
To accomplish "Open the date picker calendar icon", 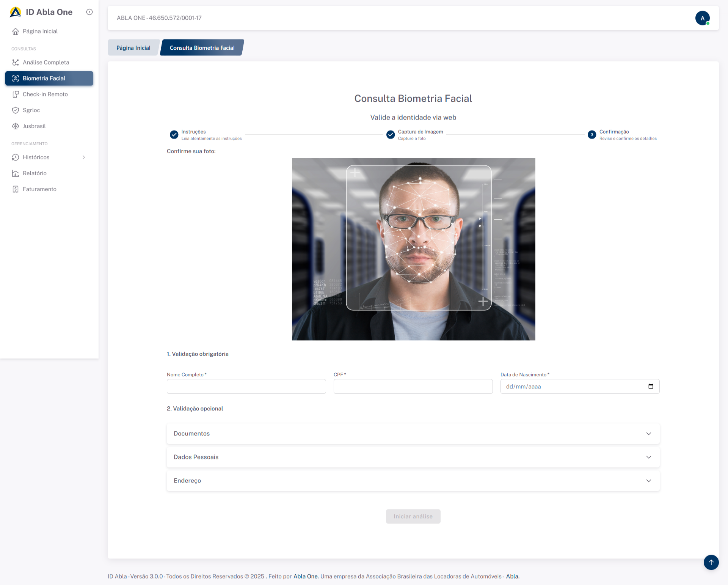I will point(651,387).
